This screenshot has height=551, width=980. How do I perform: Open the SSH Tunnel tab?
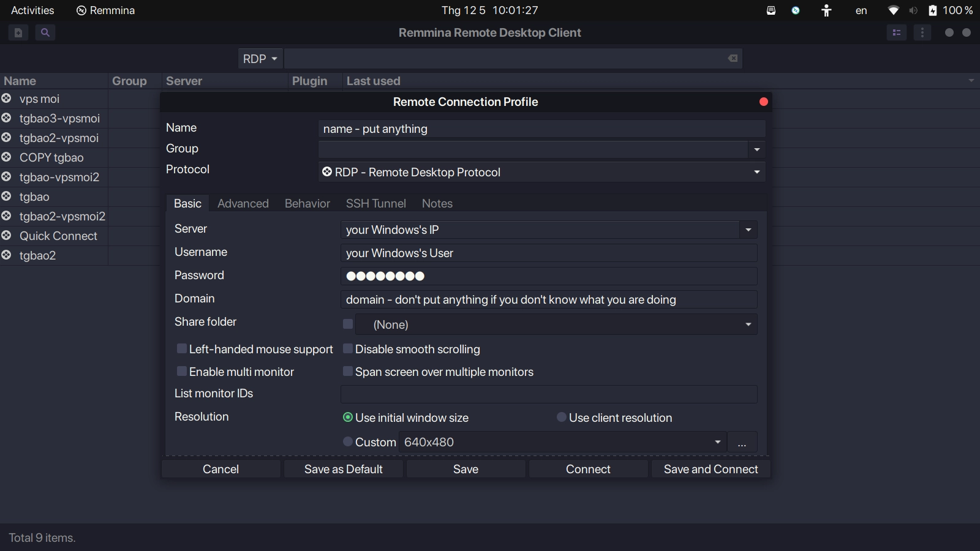point(376,203)
